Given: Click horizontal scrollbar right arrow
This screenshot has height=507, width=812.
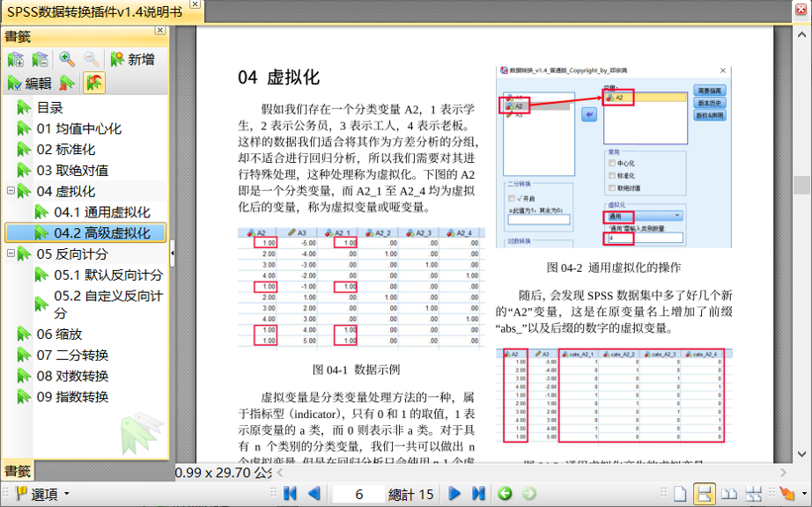Looking at the screenshot, I should (783, 472).
